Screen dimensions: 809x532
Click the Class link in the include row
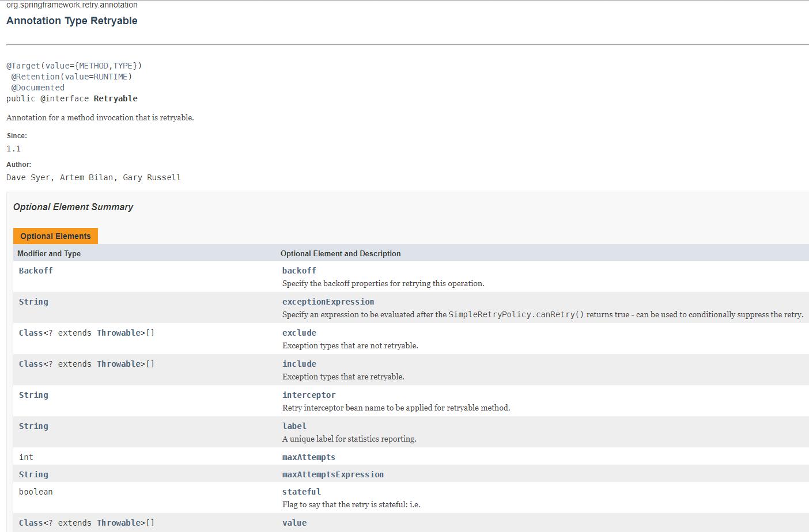[x=31, y=363]
